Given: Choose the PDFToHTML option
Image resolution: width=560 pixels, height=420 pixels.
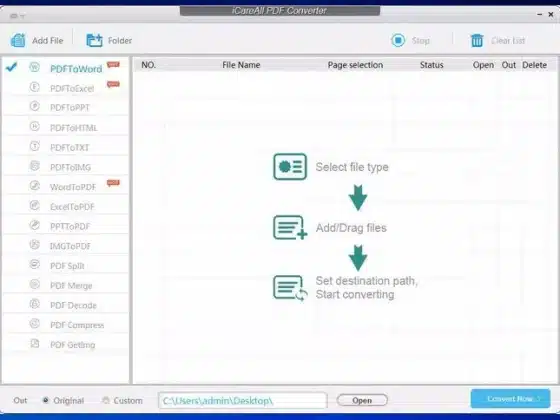Looking at the screenshot, I should tap(74, 128).
